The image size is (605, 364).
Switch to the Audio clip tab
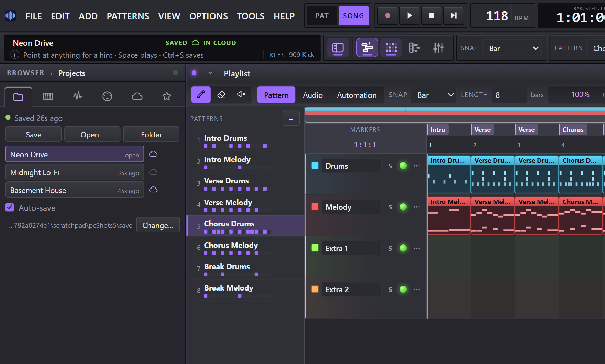[312, 95]
